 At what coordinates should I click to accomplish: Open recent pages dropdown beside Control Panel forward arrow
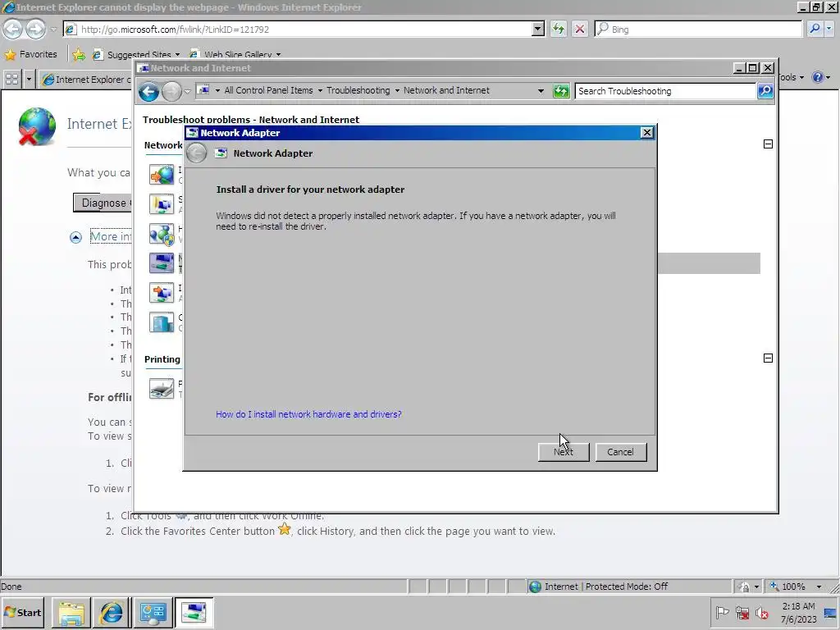(188, 92)
